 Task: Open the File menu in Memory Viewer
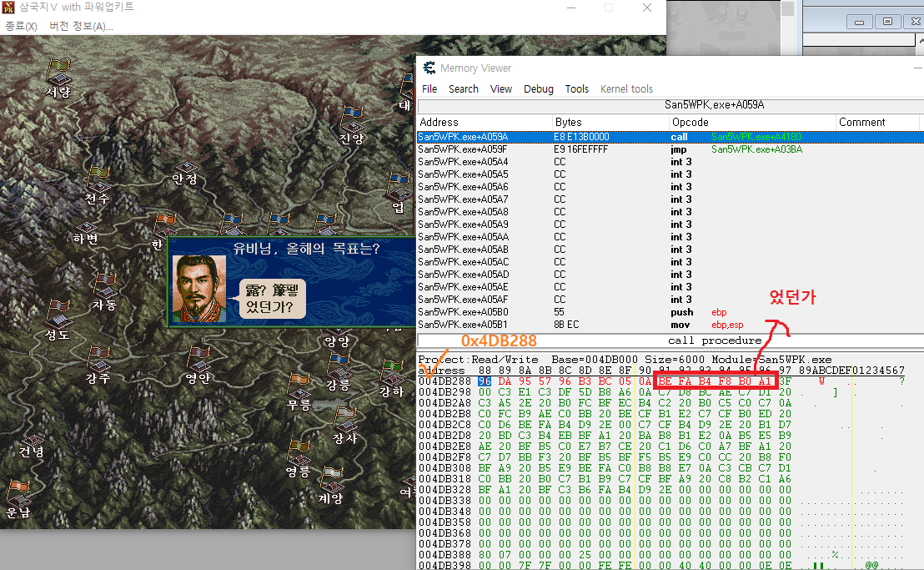(x=429, y=89)
